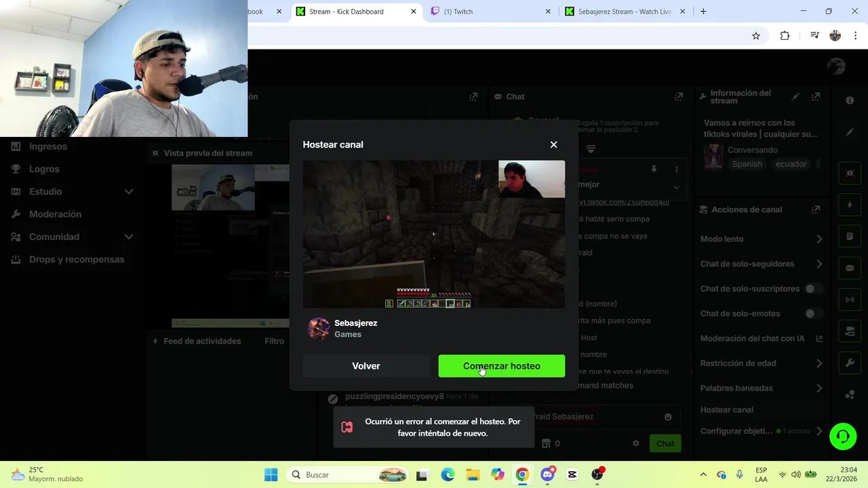
Task: Open the green support headset chat button
Action: 843,436
